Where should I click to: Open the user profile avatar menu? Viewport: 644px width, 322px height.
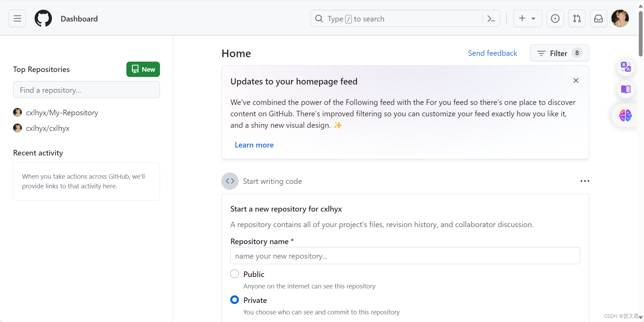click(x=620, y=18)
